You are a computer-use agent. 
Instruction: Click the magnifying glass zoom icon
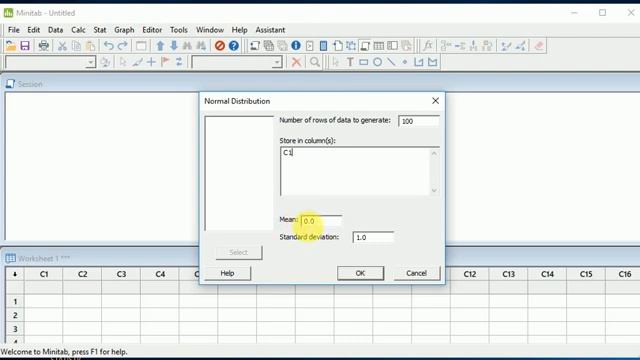[x=314, y=62]
